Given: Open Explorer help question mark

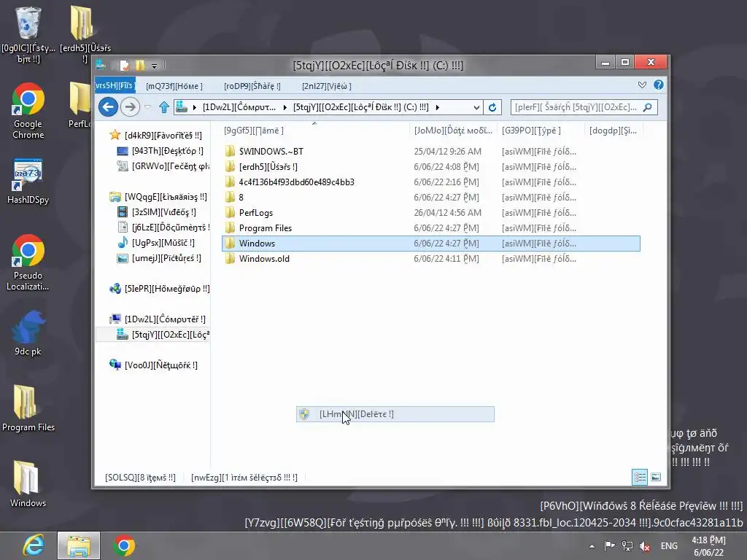Looking at the screenshot, I should click(x=659, y=85).
